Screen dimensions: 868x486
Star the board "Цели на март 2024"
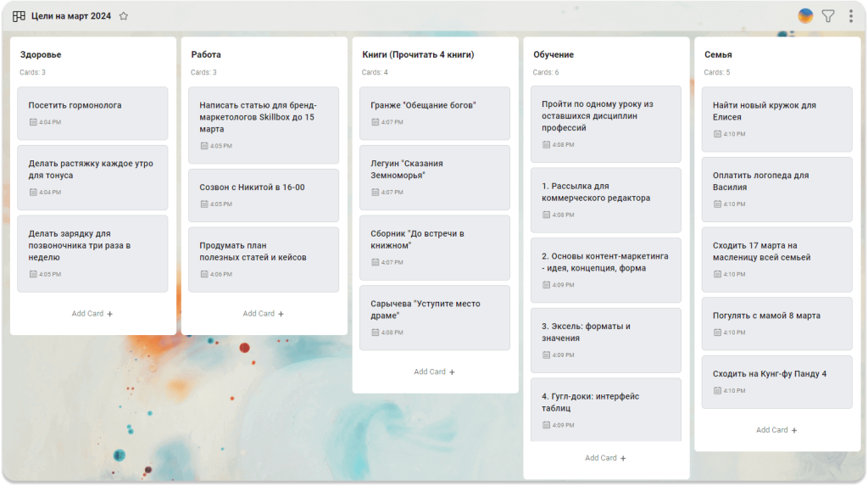(124, 16)
